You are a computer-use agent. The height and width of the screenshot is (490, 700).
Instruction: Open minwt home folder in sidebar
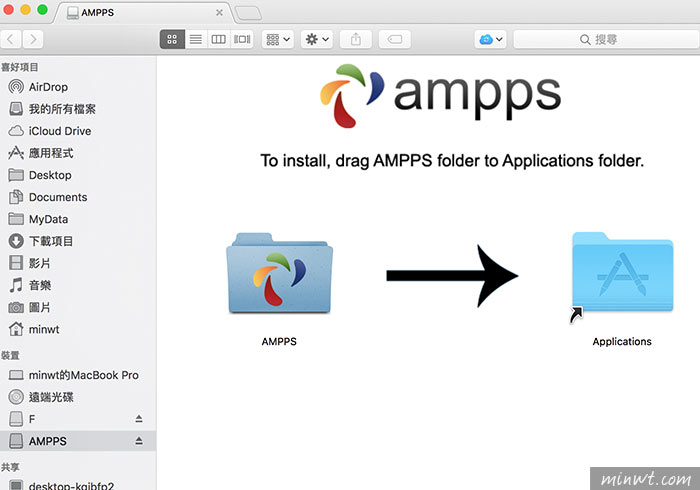pos(78,329)
